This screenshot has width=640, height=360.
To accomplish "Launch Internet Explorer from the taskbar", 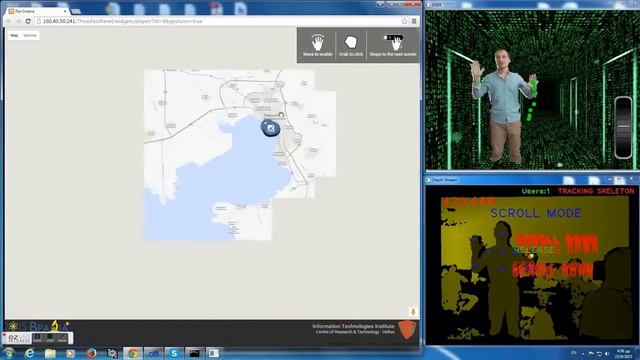I will [x=29, y=353].
